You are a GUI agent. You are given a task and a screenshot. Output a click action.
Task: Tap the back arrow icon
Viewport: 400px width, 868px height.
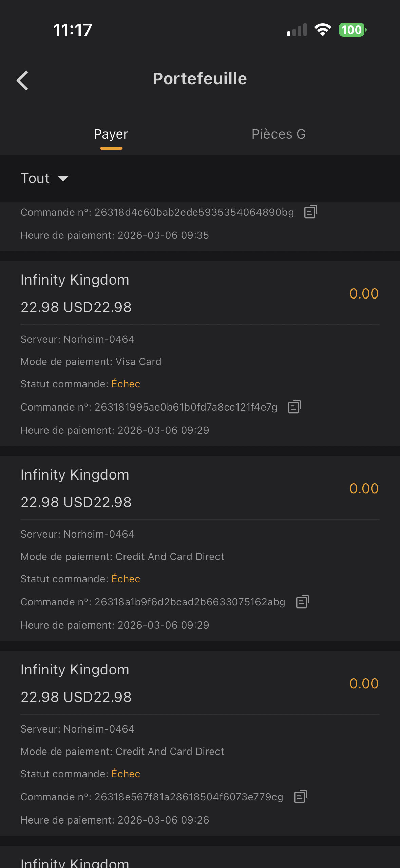(x=23, y=80)
